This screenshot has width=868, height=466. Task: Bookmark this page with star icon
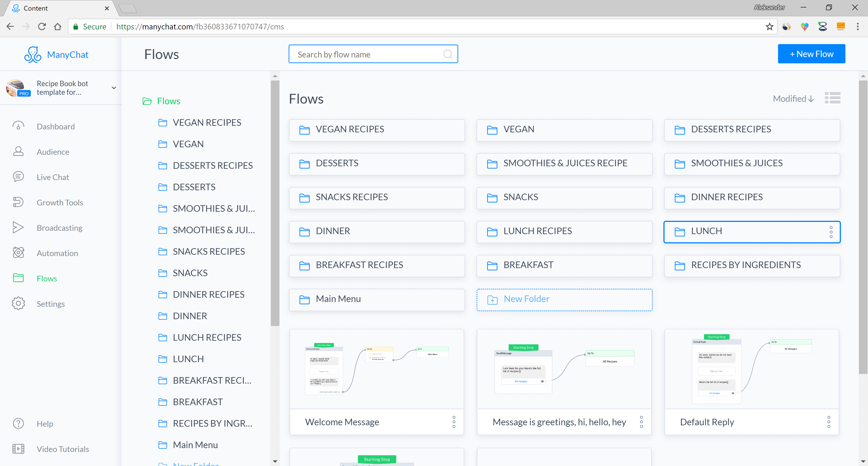769,26
